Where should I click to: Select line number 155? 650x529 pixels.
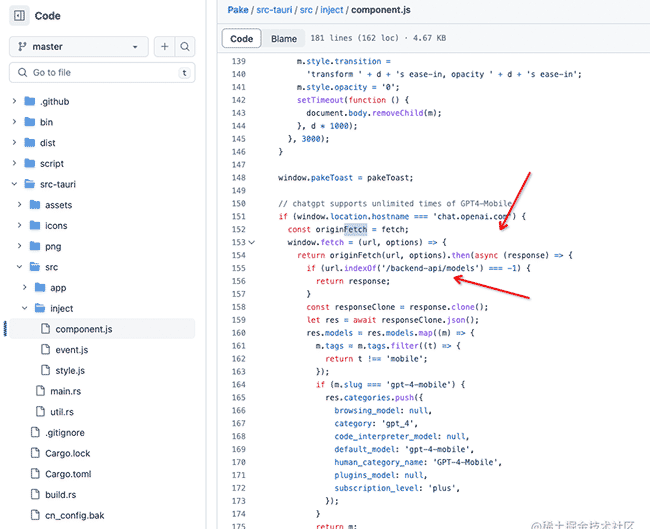tap(239, 268)
